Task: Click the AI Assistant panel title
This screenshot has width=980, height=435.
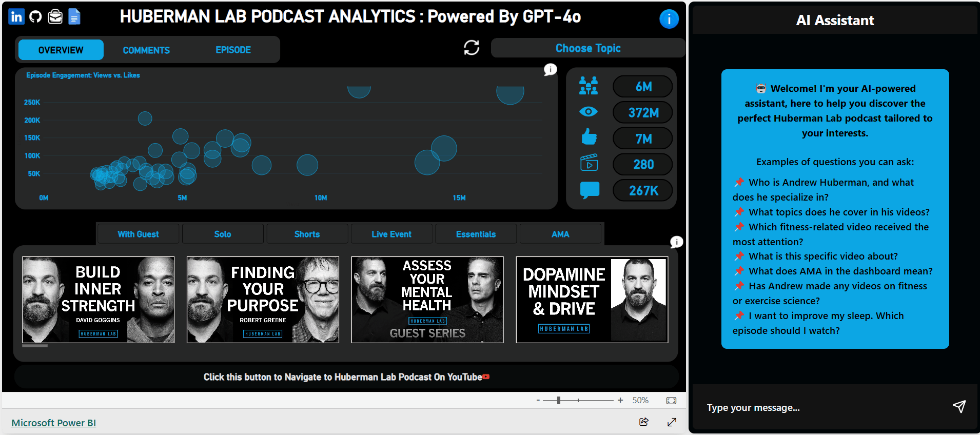Action: tap(835, 20)
